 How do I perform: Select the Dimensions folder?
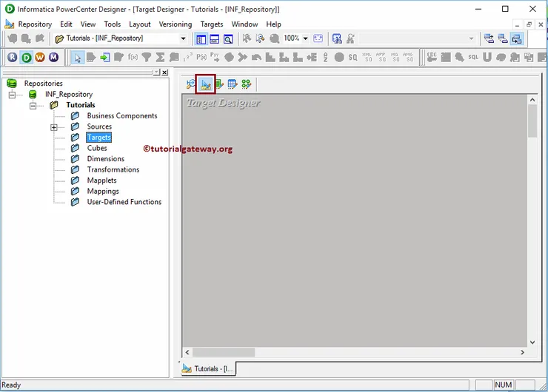(x=106, y=159)
